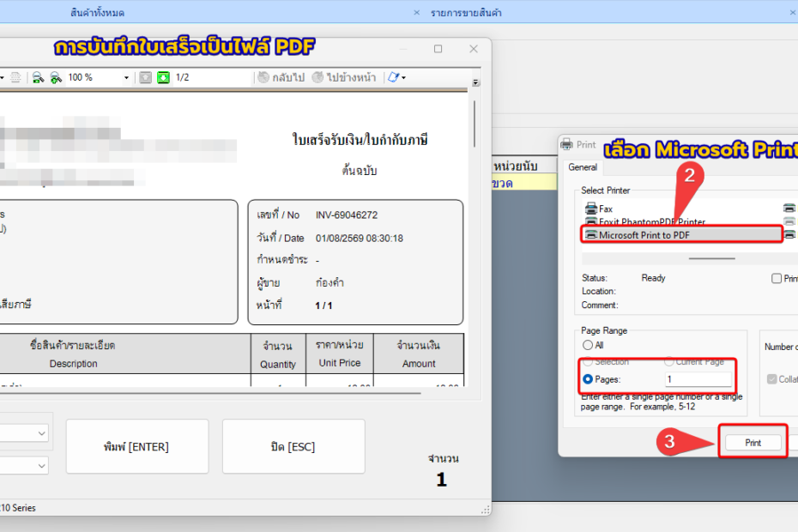This screenshot has height=532, width=798.
Task: Click the horizontal scrollbar below the receipt preview
Action: [x=210, y=393]
